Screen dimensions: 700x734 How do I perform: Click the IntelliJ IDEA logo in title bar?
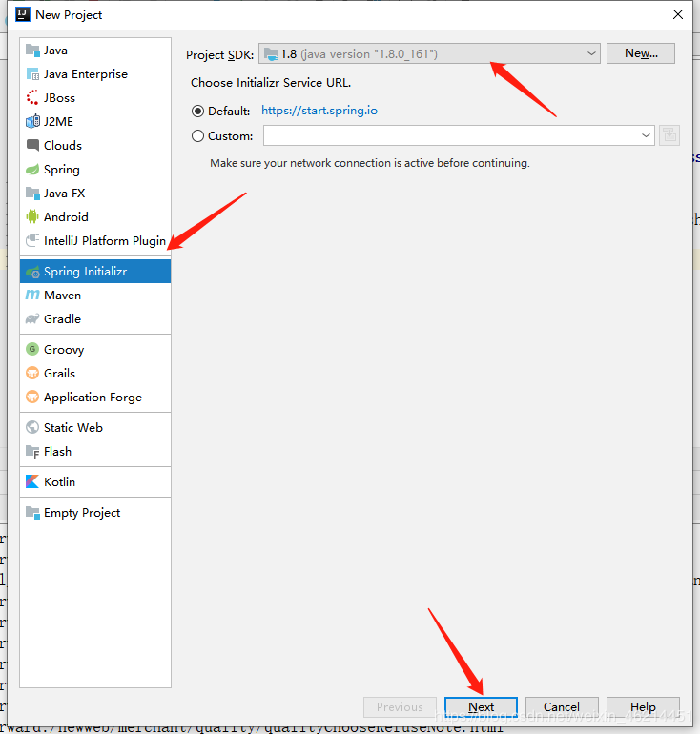(x=23, y=14)
